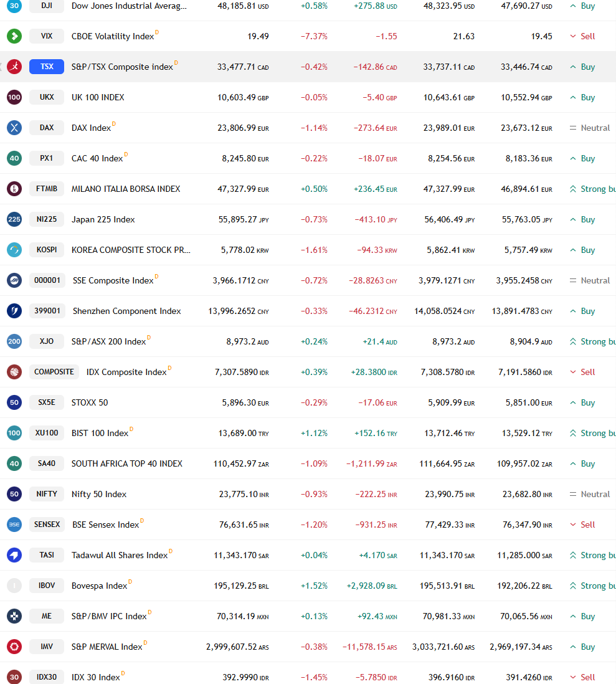Open the CBOE Volatility Index link
The image size is (616, 684).
(x=113, y=36)
